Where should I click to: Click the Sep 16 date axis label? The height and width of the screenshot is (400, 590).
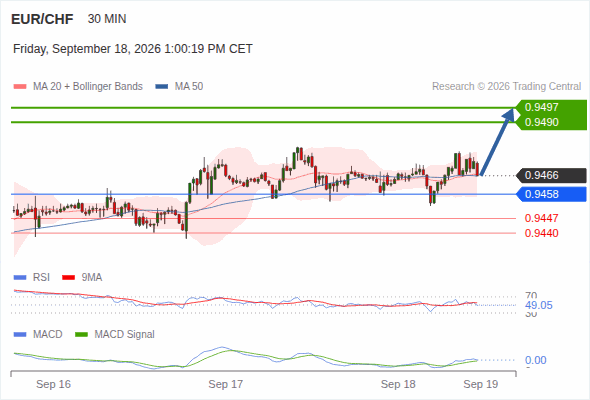tap(53, 384)
